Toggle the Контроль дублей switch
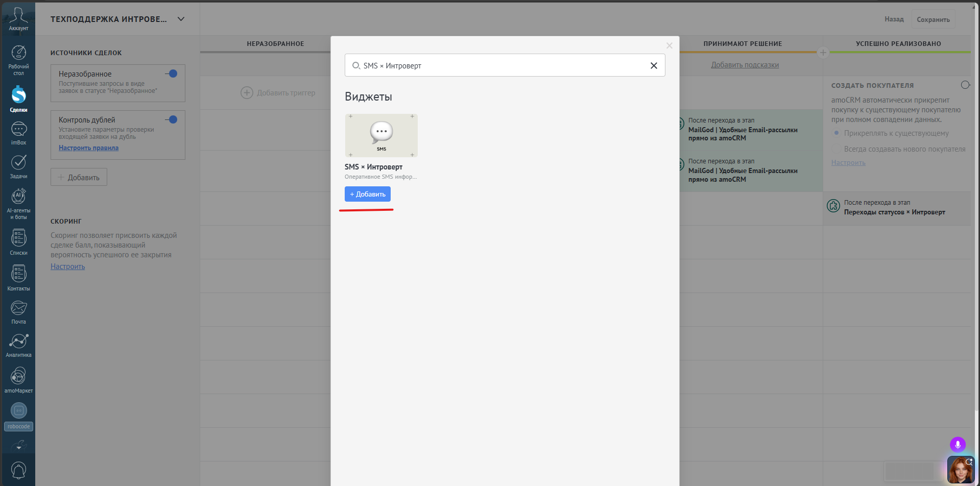980x486 pixels. click(x=171, y=119)
